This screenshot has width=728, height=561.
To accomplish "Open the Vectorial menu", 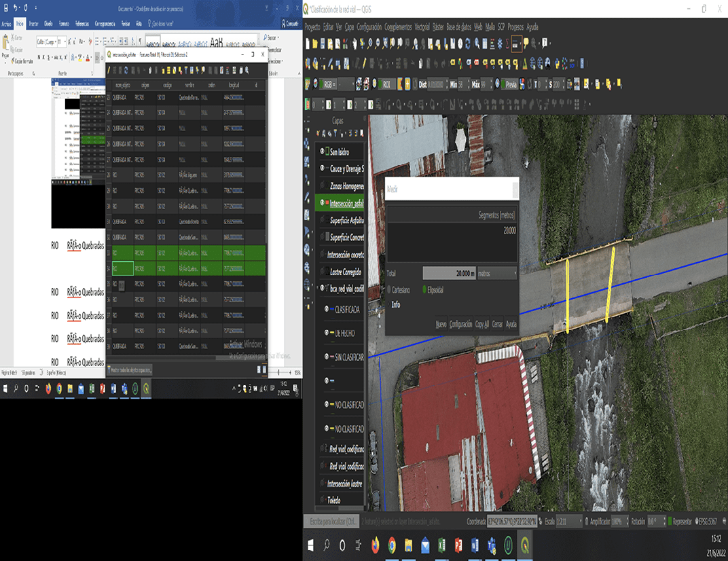I will [x=422, y=27].
